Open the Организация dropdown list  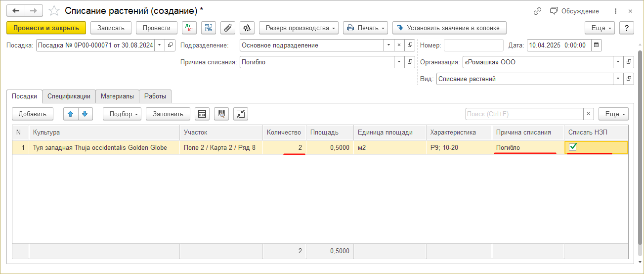click(618, 62)
